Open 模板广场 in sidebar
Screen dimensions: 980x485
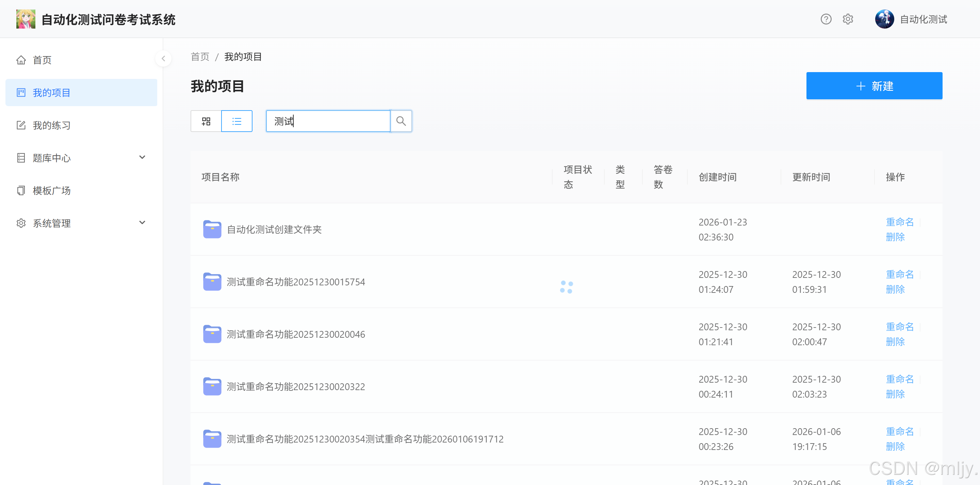tap(52, 190)
